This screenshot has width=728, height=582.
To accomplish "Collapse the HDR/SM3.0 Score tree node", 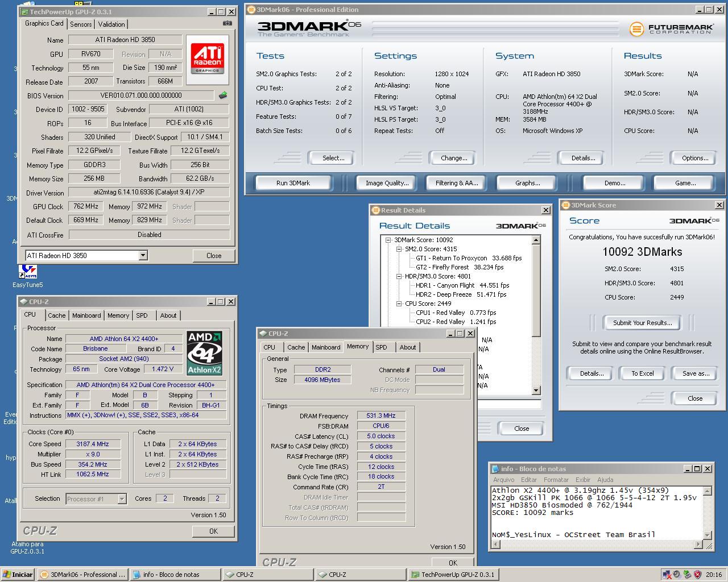I will pyautogui.click(x=399, y=276).
